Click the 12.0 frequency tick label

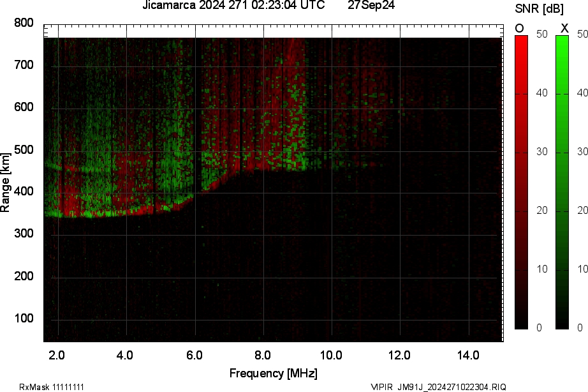tap(399, 355)
